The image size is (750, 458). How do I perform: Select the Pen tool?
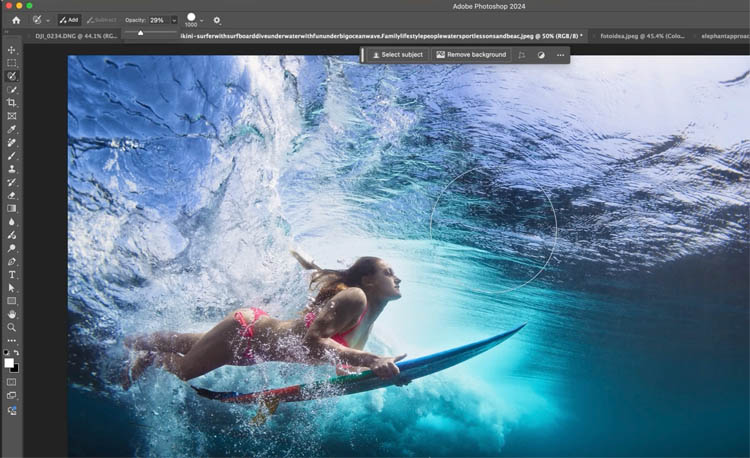11,262
